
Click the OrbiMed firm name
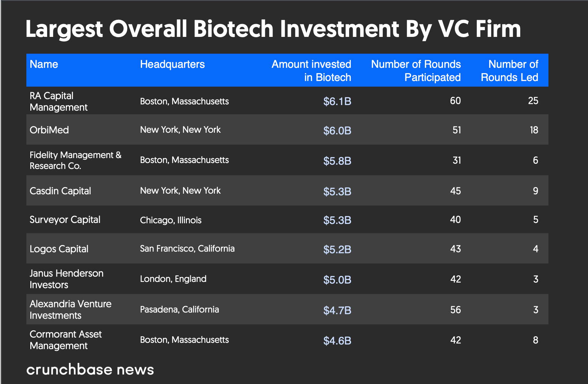[49, 130]
